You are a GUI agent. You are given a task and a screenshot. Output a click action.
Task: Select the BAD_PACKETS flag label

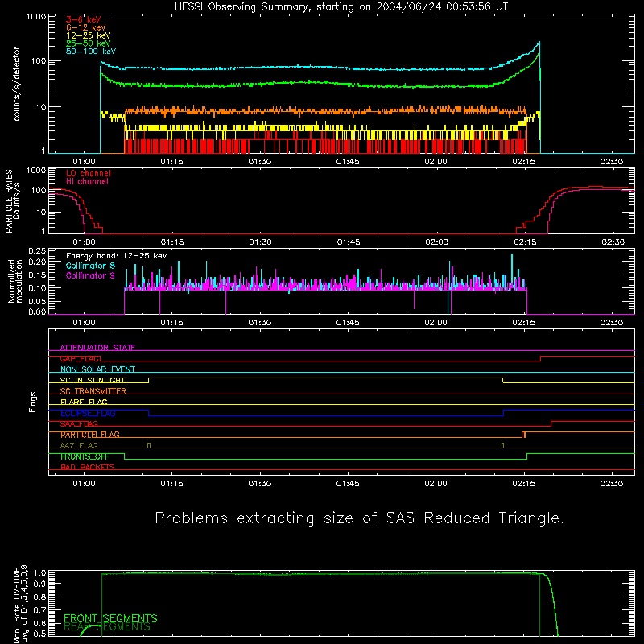click(x=88, y=468)
